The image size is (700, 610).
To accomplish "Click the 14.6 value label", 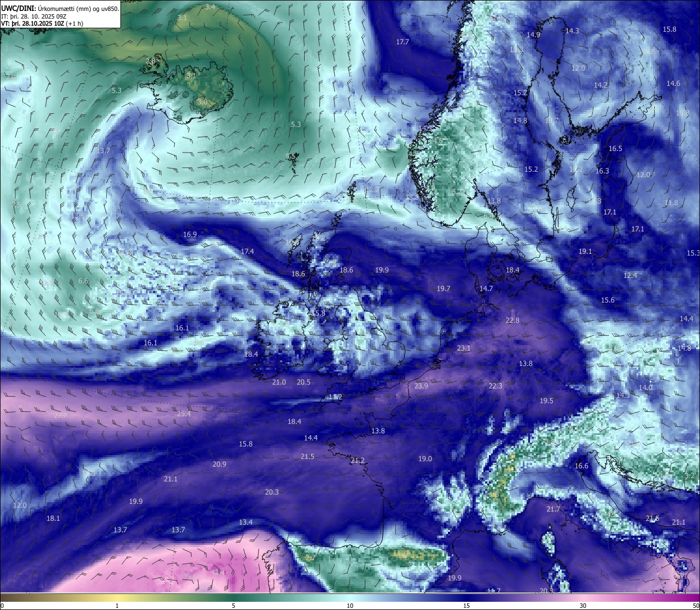I will [673, 84].
